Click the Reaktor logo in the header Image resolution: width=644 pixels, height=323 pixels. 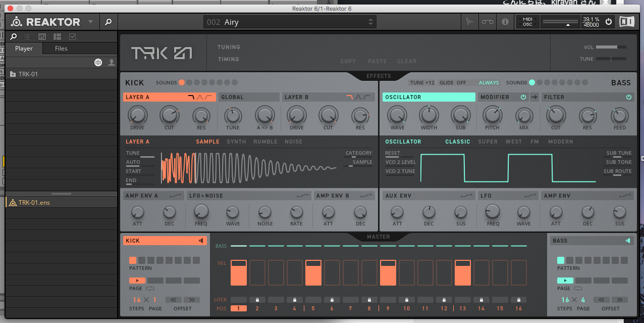pos(45,22)
